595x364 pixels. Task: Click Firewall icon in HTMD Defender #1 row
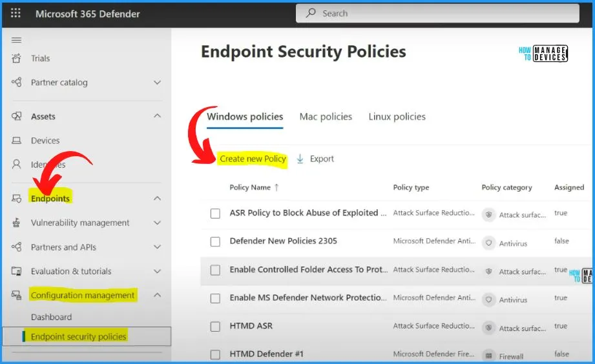click(x=489, y=356)
